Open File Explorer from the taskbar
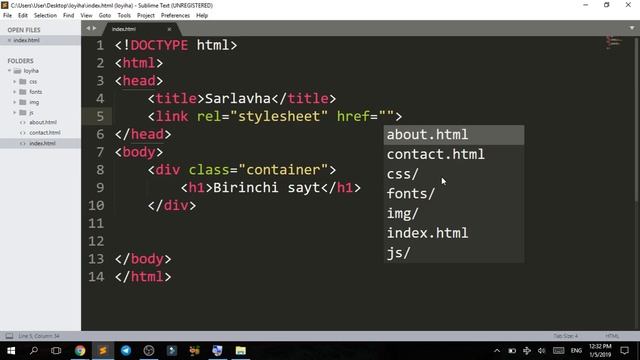The height and width of the screenshot is (360, 640). pos(240,351)
